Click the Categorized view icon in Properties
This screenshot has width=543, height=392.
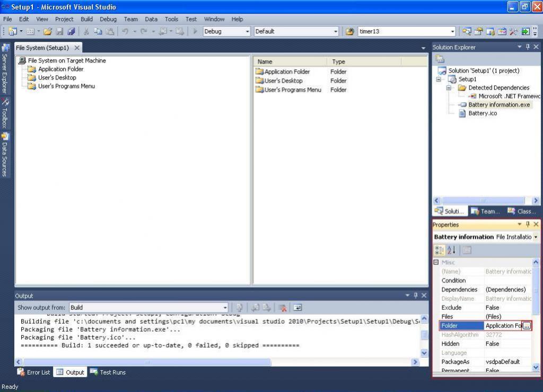440,250
